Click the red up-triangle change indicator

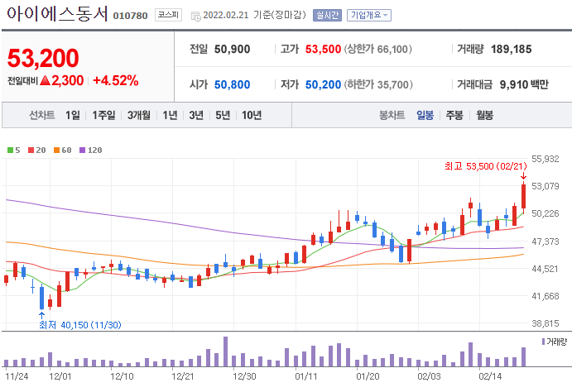(x=45, y=80)
